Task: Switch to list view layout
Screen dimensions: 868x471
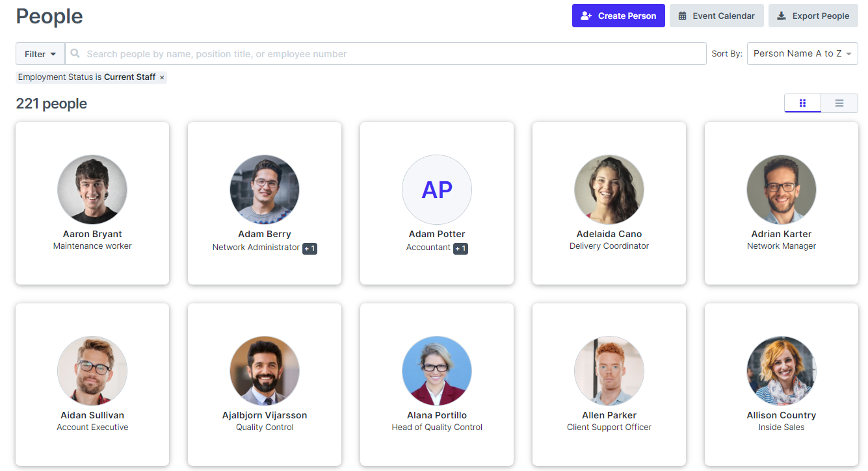Action: point(839,103)
